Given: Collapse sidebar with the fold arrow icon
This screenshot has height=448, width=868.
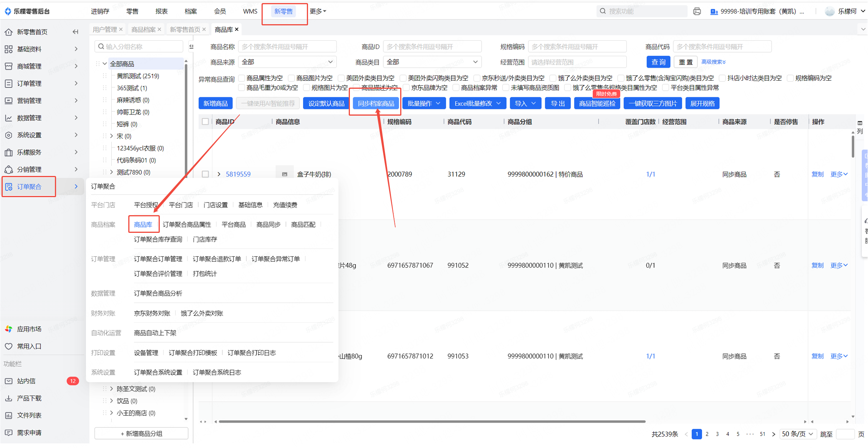Looking at the screenshot, I should coord(76,32).
